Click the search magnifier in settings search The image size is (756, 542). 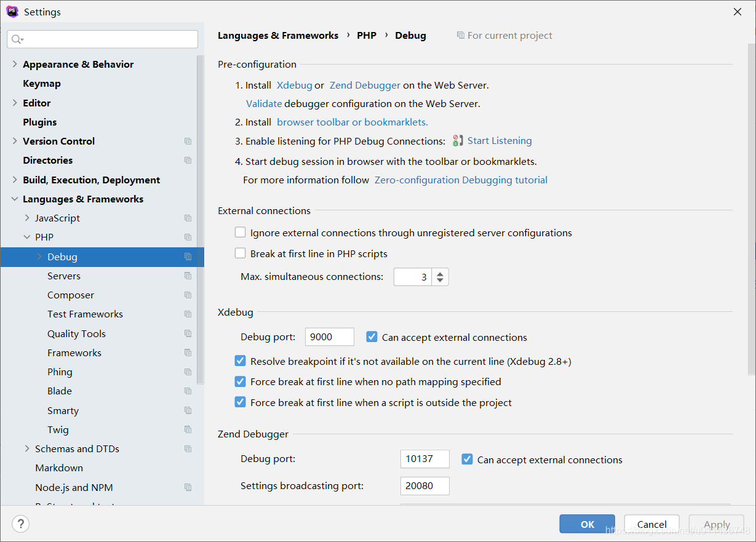point(17,39)
